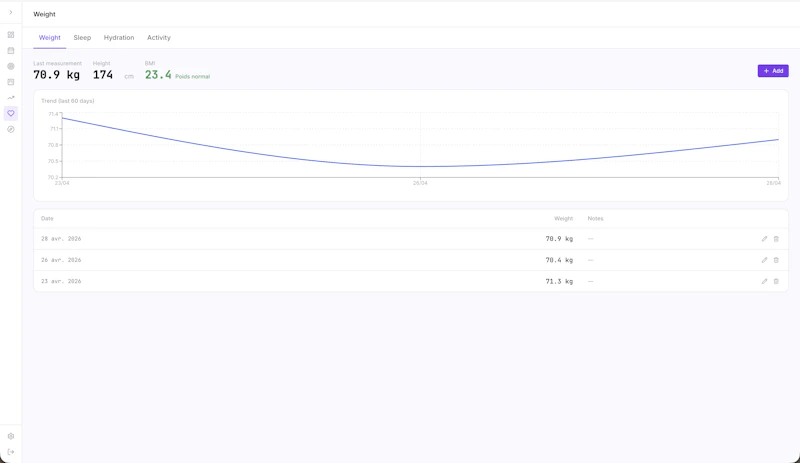Click the Poids normal label
This screenshot has height=463, width=800.
(x=192, y=77)
